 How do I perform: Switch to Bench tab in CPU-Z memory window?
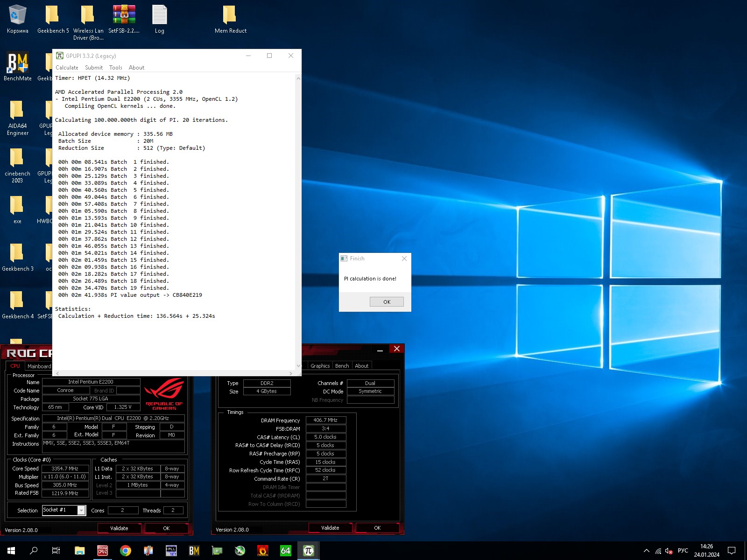point(342,366)
